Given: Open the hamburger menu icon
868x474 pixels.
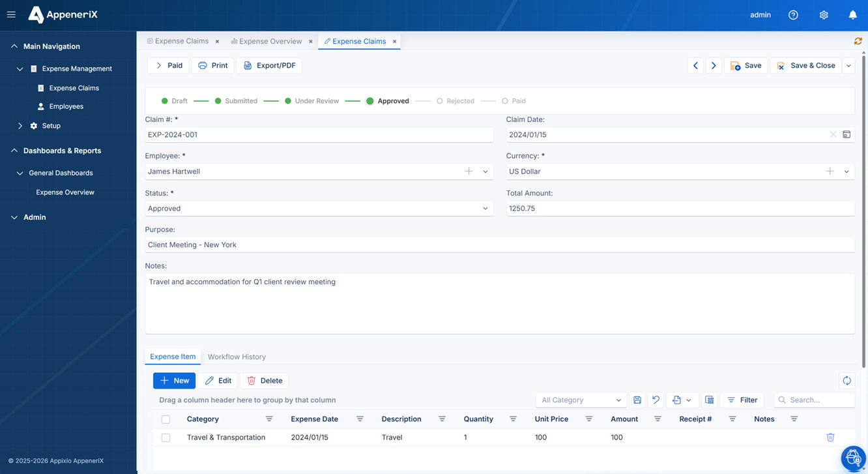Looking at the screenshot, I should point(11,14).
